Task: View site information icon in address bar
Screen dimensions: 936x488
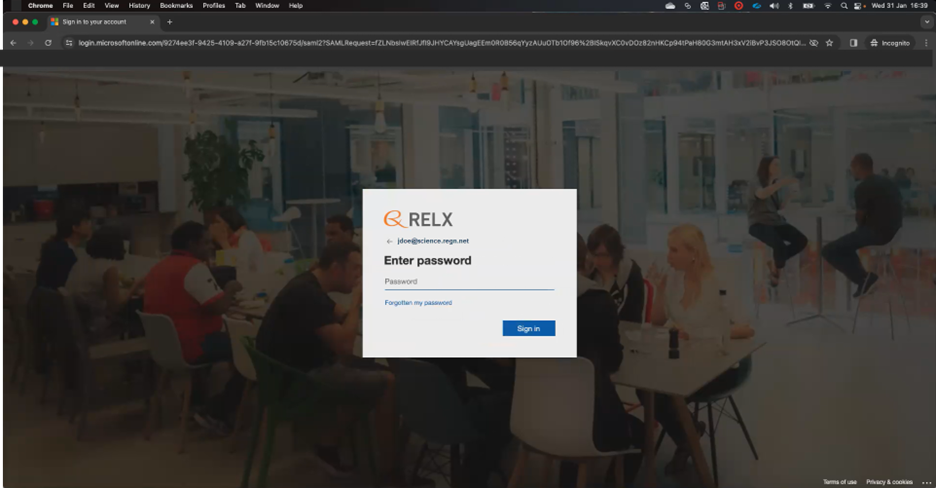Action: coord(69,43)
